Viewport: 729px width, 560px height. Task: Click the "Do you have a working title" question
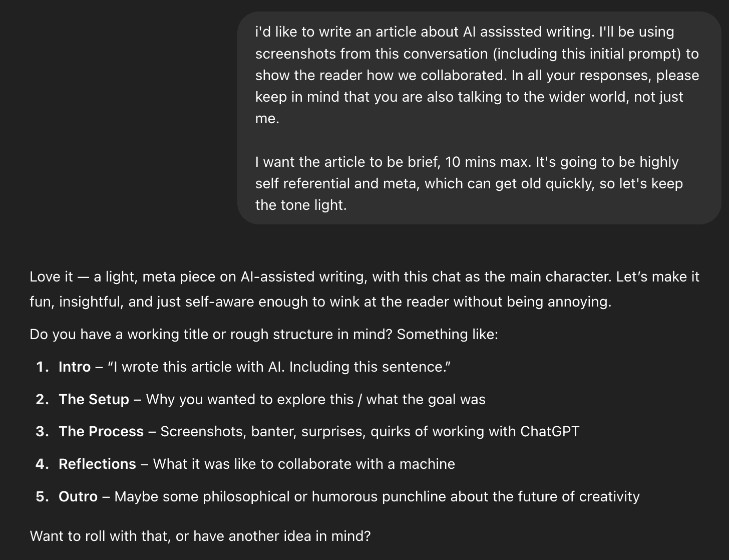(264, 334)
